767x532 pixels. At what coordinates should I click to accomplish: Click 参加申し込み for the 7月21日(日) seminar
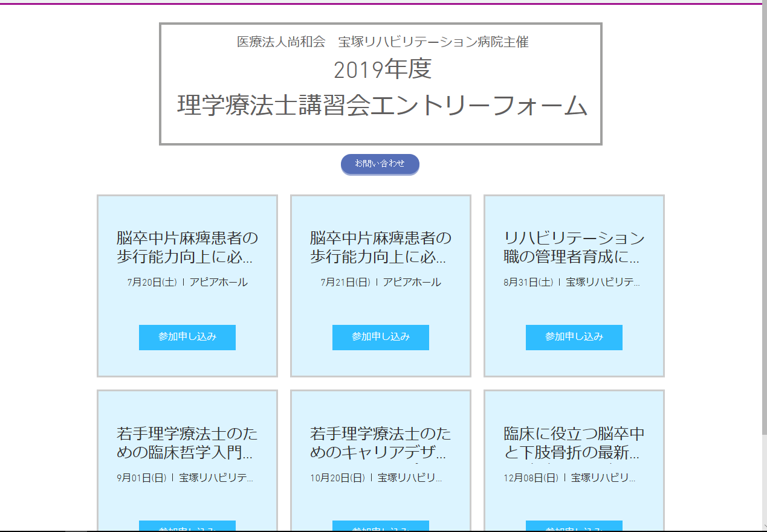(381, 337)
